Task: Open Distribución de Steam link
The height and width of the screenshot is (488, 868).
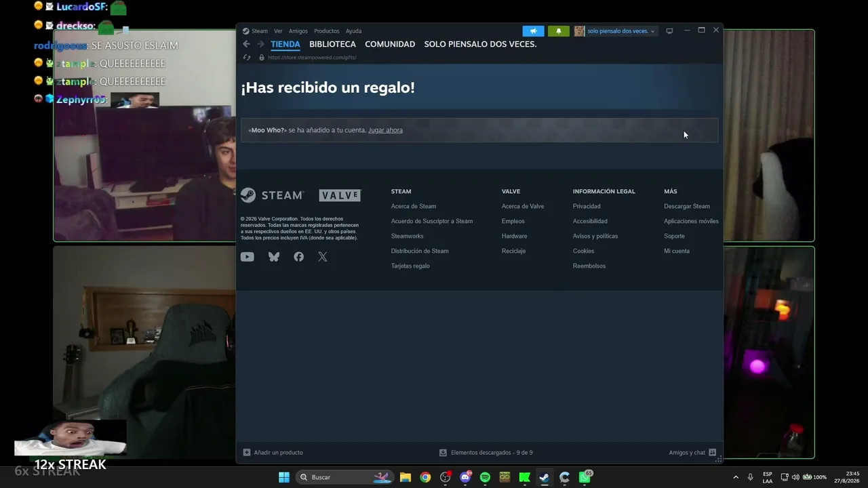Action: tap(420, 251)
